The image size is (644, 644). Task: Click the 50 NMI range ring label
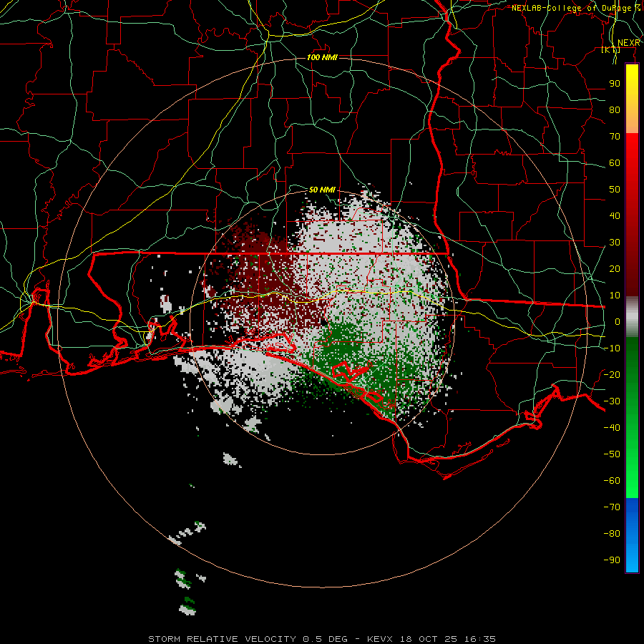[322, 190]
